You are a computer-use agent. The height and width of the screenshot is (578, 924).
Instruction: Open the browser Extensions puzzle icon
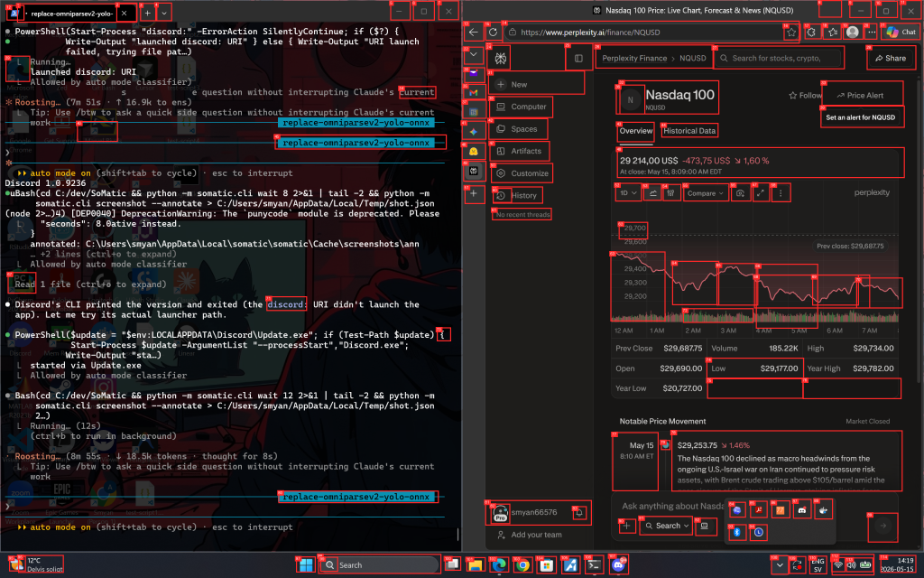pyautogui.click(x=811, y=33)
